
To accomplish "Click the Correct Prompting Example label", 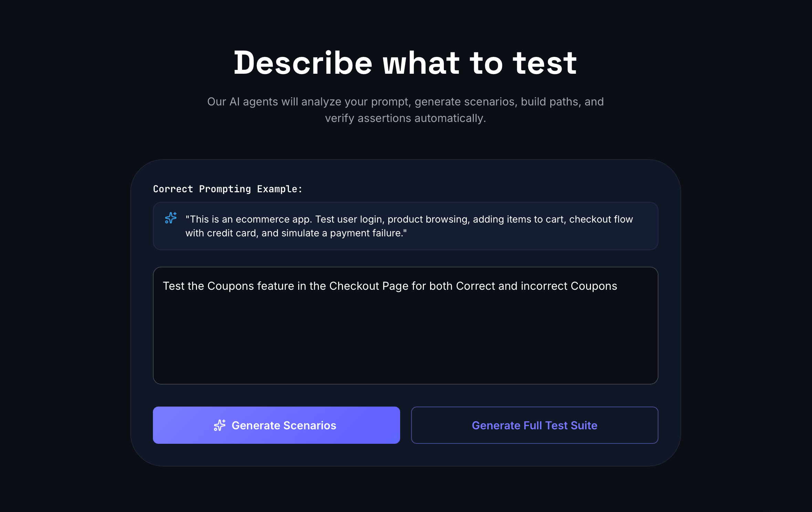I will tap(227, 189).
